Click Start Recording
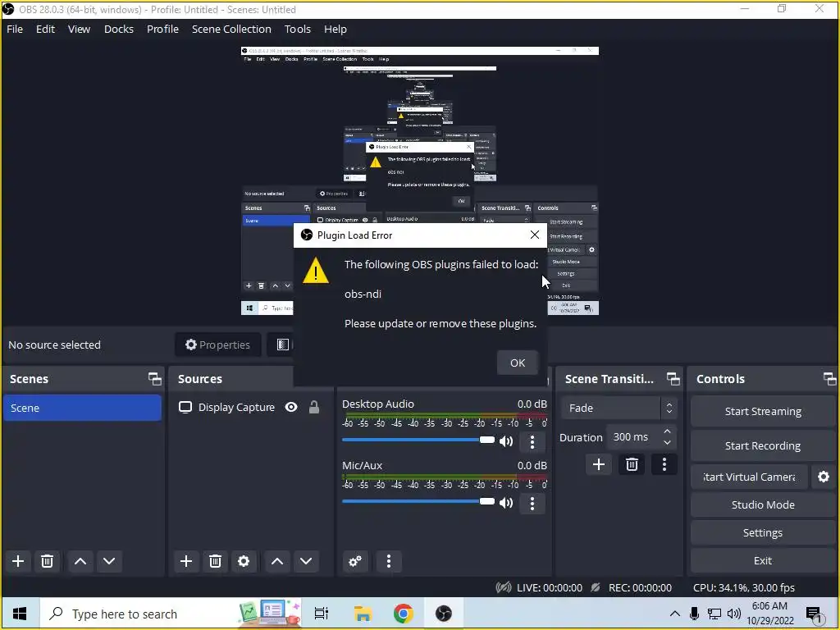Image resolution: width=840 pixels, height=630 pixels. [x=763, y=445]
